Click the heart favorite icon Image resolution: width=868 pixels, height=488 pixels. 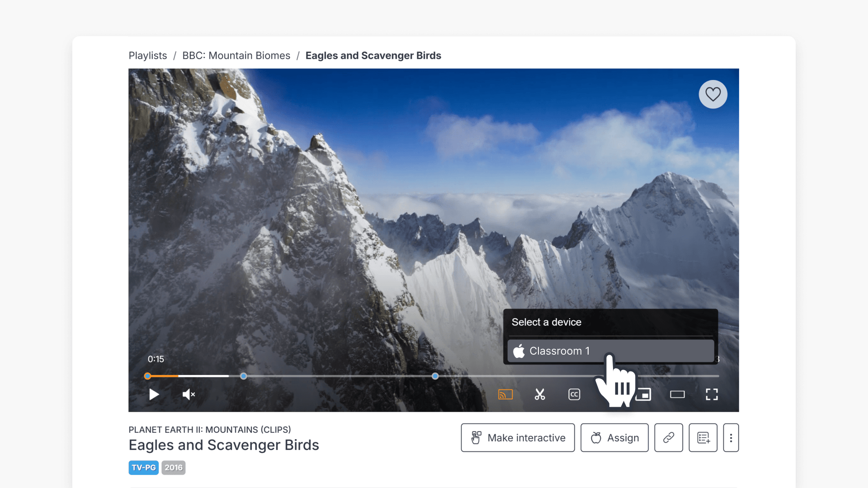[x=713, y=94]
